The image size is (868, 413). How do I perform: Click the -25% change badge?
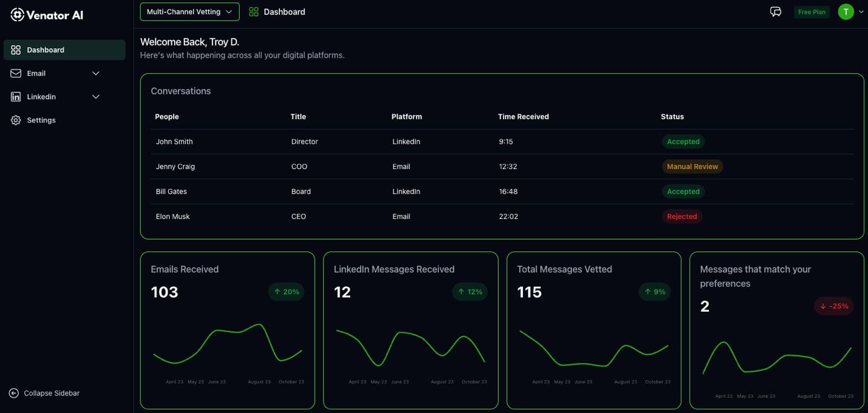pos(834,306)
